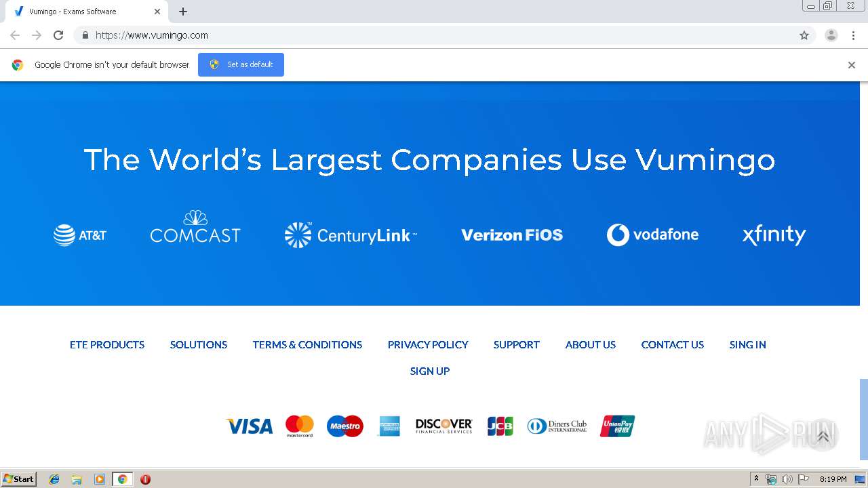Open the About Us link
This screenshot has height=488, width=868.
click(591, 344)
